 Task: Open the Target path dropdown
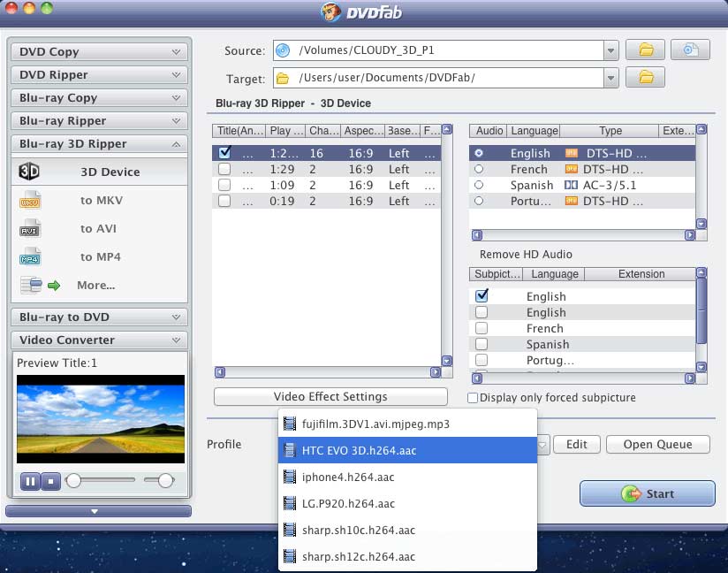tap(611, 78)
